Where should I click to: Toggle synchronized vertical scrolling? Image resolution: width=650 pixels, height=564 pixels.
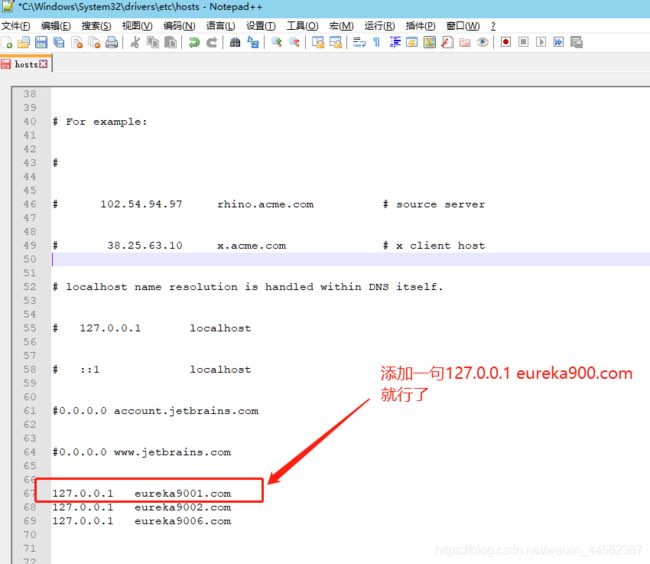[x=318, y=42]
